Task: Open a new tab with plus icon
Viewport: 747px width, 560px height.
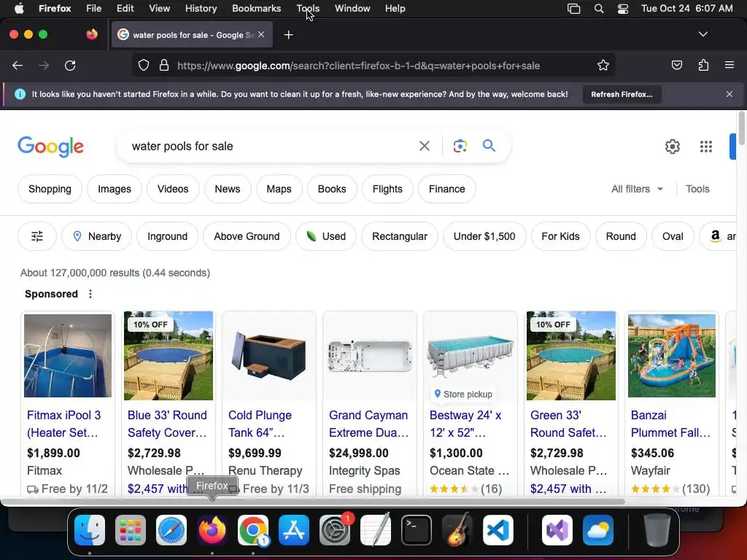Action: (288, 35)
